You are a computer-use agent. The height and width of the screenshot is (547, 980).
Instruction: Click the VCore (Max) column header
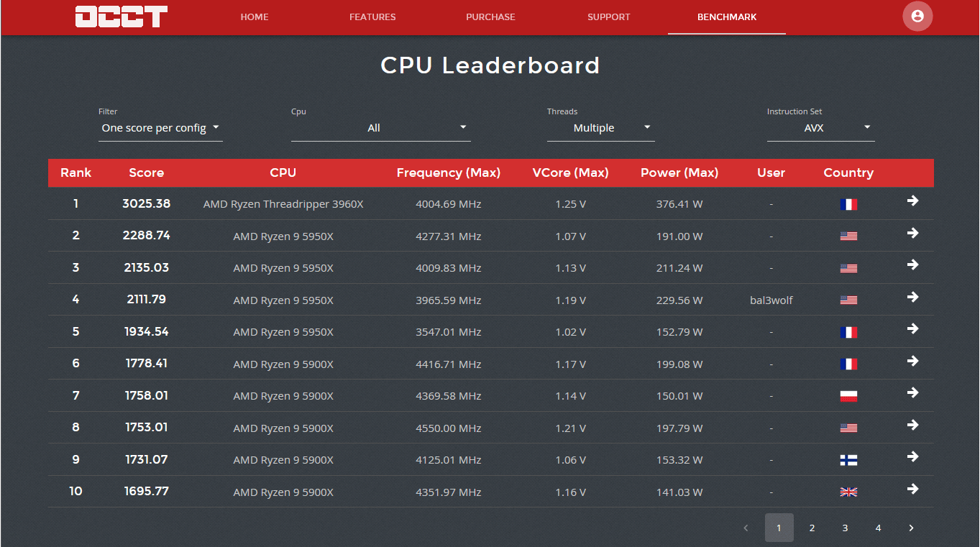pyautogui.click(x=571, y=173)
